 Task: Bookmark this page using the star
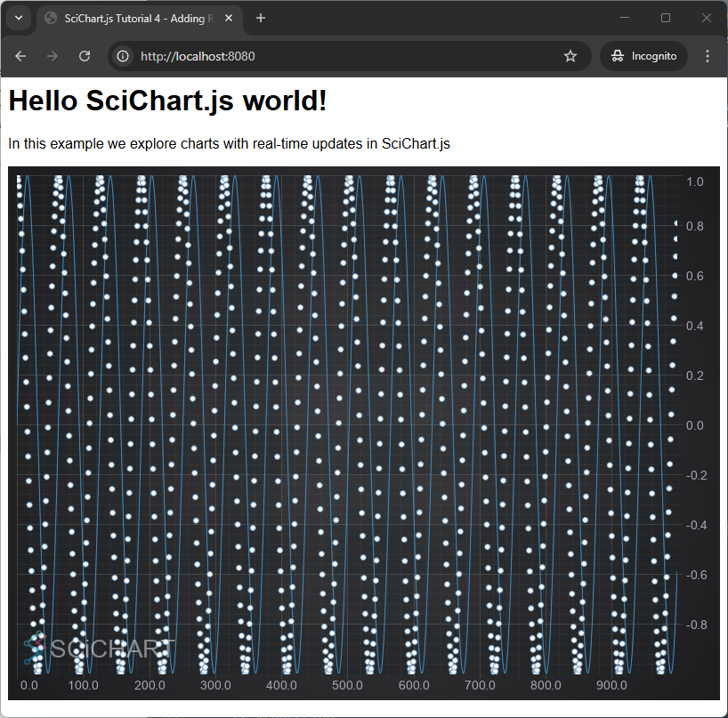click(570, 56)
